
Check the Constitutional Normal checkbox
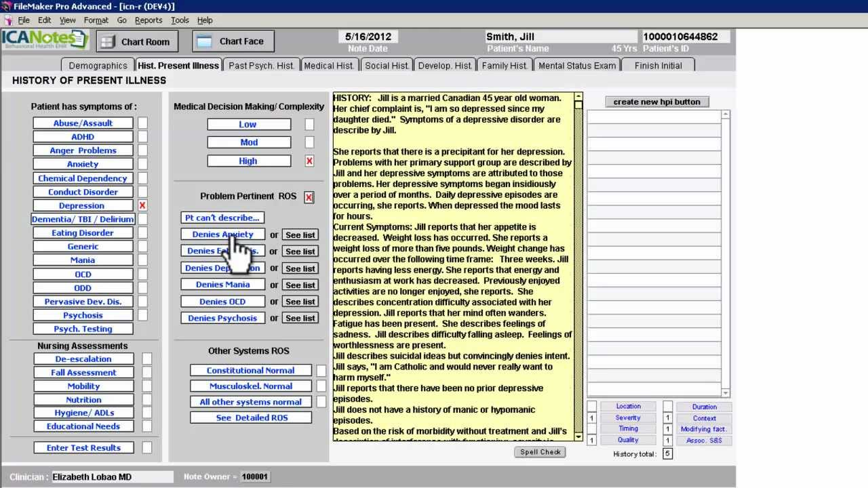tap(321, 371)
